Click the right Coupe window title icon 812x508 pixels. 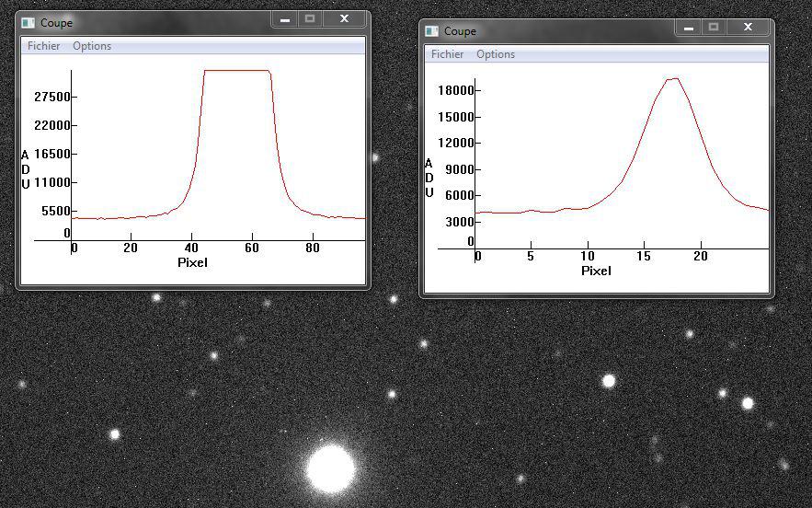tap(432, 31)
